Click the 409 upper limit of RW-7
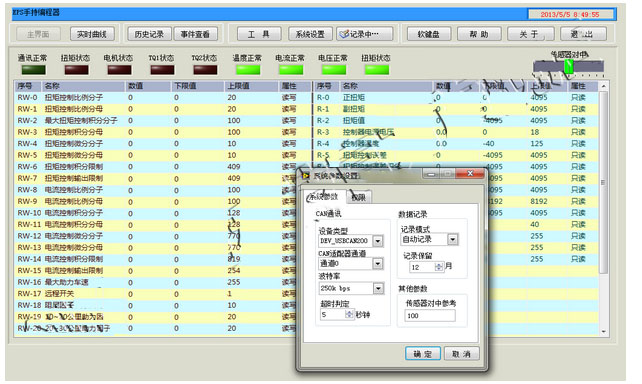 coord(234,178)
